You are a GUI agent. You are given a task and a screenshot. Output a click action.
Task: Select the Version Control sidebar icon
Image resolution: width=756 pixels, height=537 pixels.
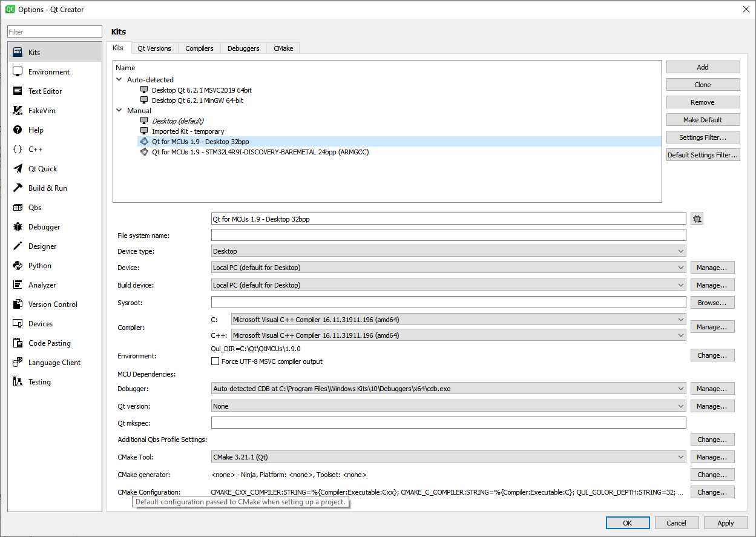[x=18, y=305]
